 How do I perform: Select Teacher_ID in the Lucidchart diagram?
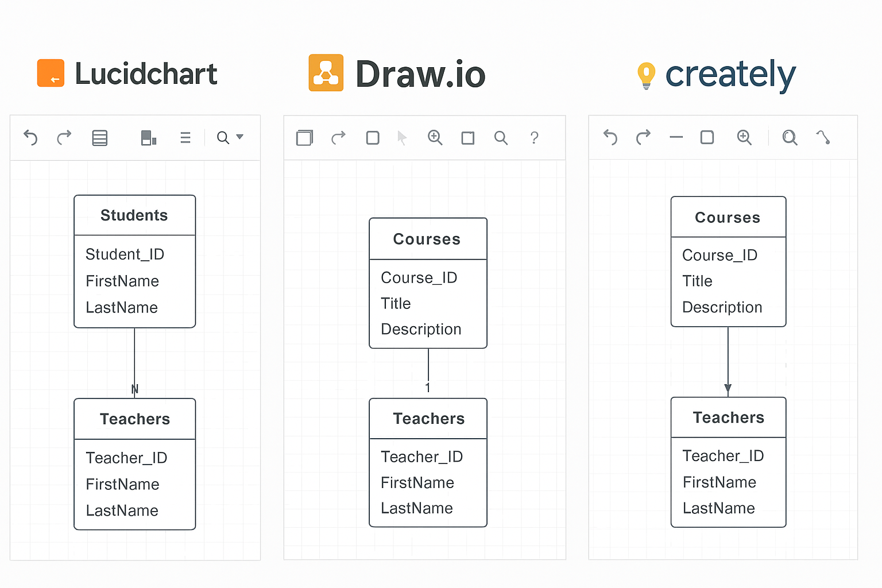pyautogui.click(x=126, y=458)
